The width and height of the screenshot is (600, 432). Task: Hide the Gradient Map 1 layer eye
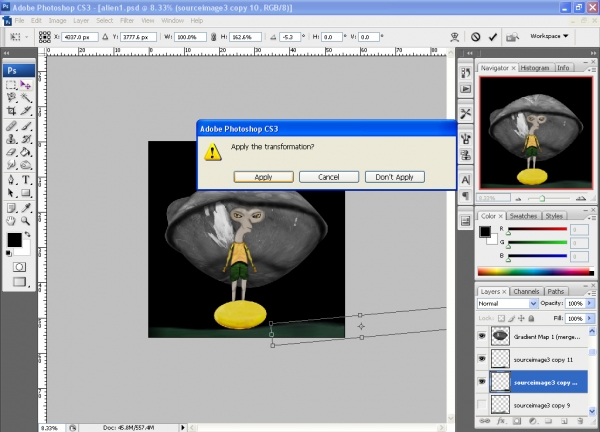[x=482, y=336]
